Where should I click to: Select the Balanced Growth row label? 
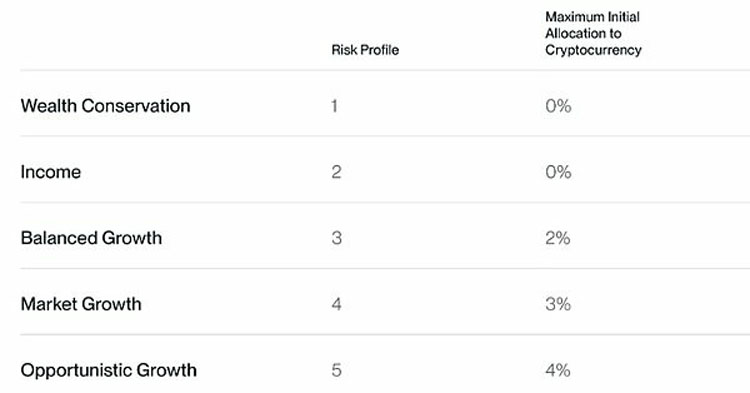91,238
